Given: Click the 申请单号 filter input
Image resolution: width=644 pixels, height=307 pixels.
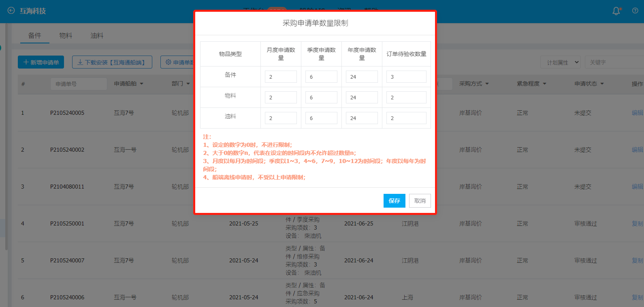Looking at the screenshot, I should coord(79,84).
